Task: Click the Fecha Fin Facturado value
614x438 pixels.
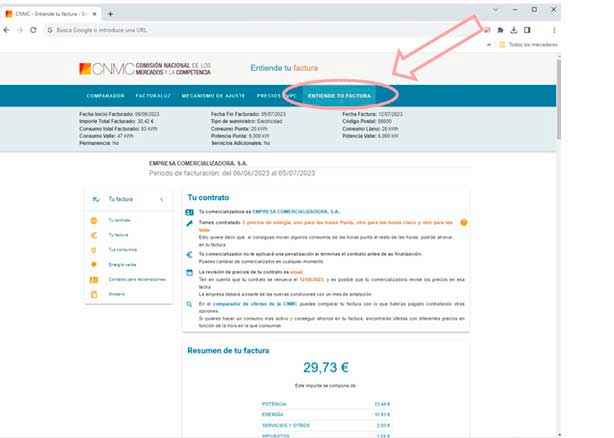Action: (273, 114)
